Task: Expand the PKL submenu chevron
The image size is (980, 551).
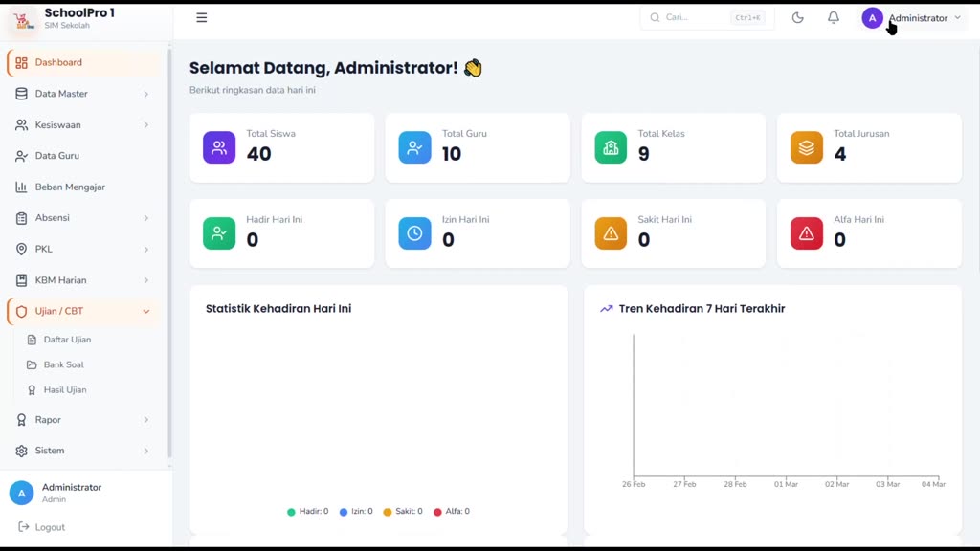Action: [145, 250]
